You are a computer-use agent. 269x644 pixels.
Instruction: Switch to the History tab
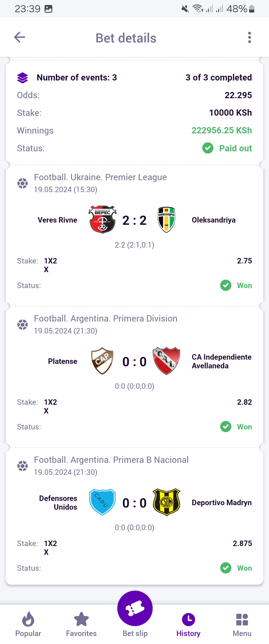click(x=188, y=623)
